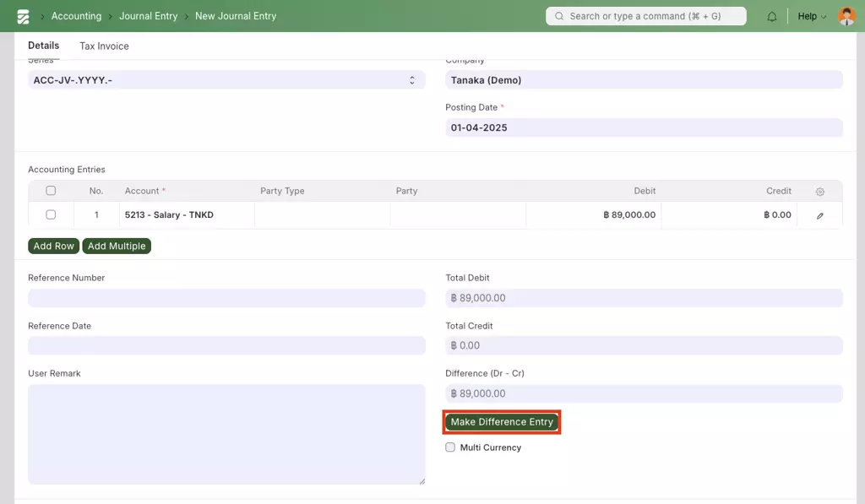Switch to the Details tab
865x504 pixels.
(x=44, y=46)
